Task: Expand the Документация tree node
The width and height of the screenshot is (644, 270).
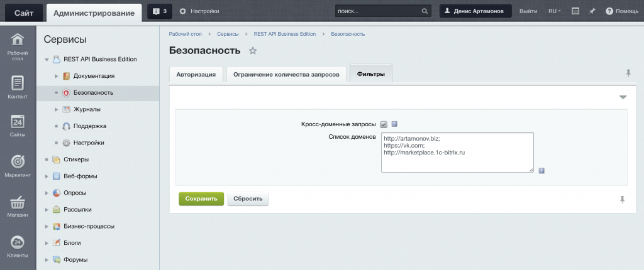Action: pos(56,76)
